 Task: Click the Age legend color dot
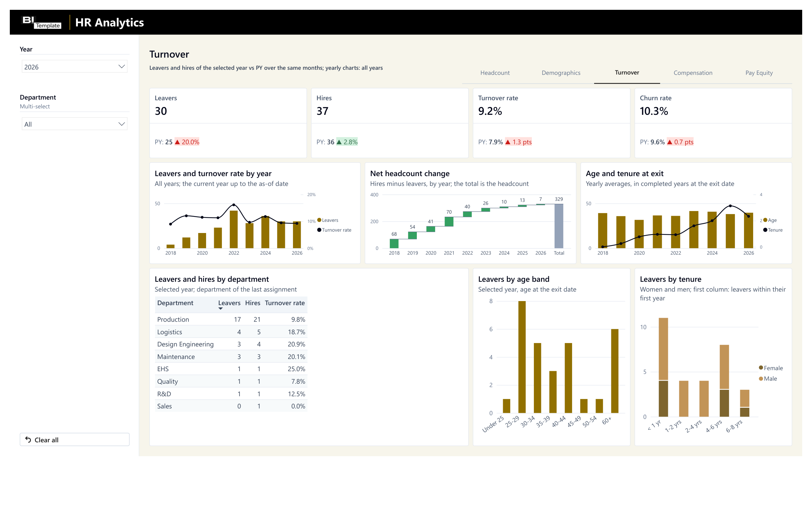765,220
